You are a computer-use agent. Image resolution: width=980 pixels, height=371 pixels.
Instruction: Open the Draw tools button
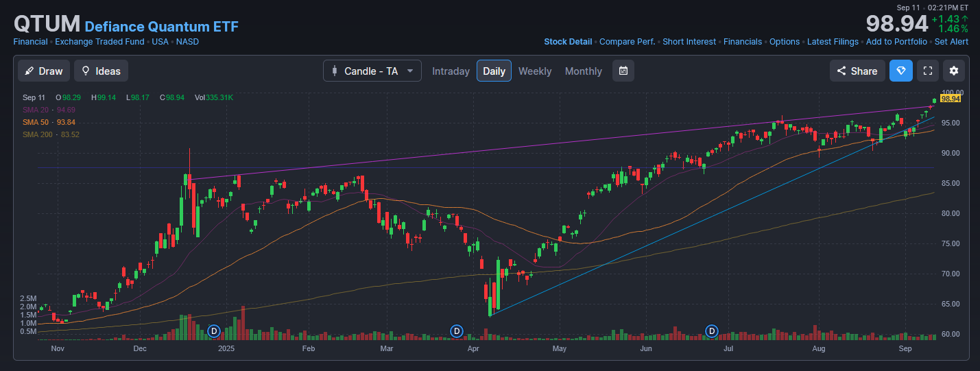click(44, 71)
